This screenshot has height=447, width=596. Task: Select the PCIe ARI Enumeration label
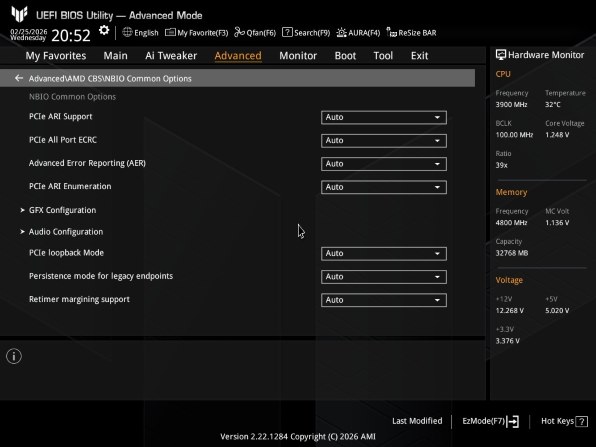click(x=70, y=186)
